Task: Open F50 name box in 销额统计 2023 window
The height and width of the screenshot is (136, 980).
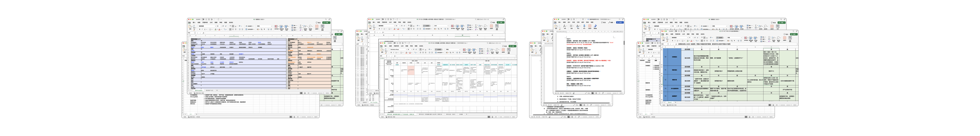Action: click(191, 33)
